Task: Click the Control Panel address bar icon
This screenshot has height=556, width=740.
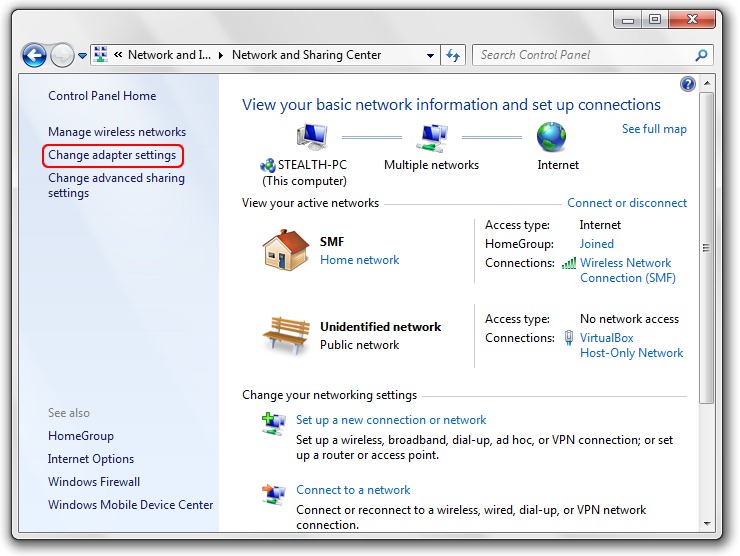Action: click(101, 55)
